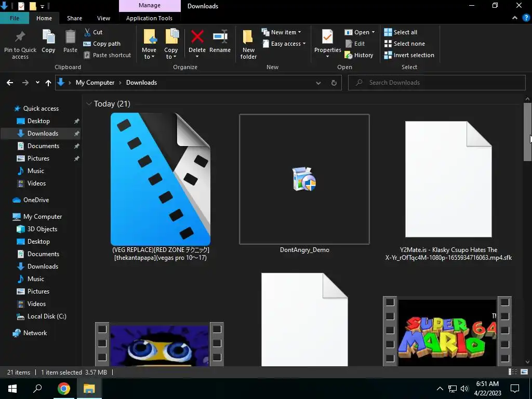Open file History
Viewport: 532px width, 399px height.
tap(358, 55)
